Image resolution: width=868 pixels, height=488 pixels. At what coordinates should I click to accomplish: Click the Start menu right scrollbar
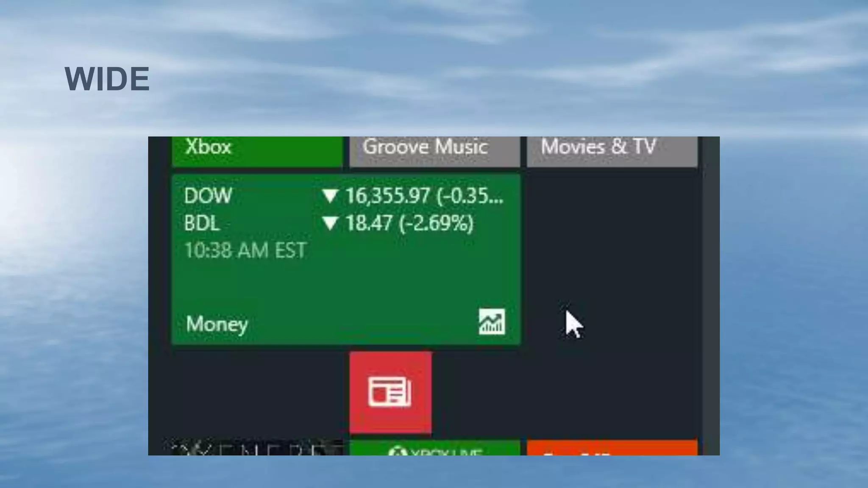711,296
